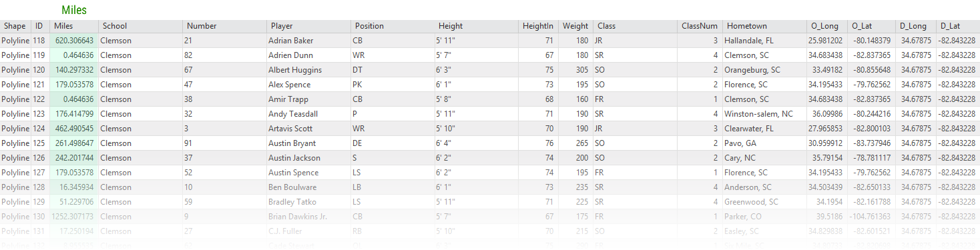980x250 pixels.
Task: Select the Position column header
Action: pos(393,26)
